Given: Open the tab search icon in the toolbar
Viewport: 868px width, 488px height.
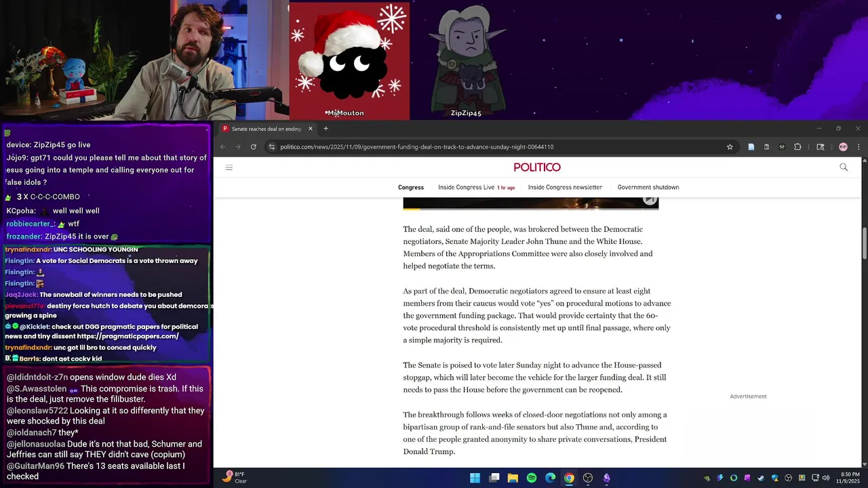Looking at the screenshot, I should [x=820, y=146].
